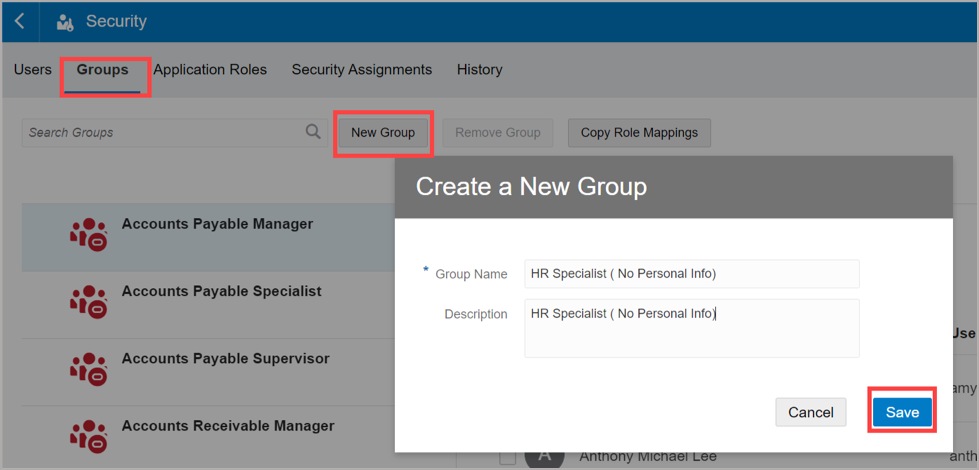Save the new group

(x=902, y=412)
